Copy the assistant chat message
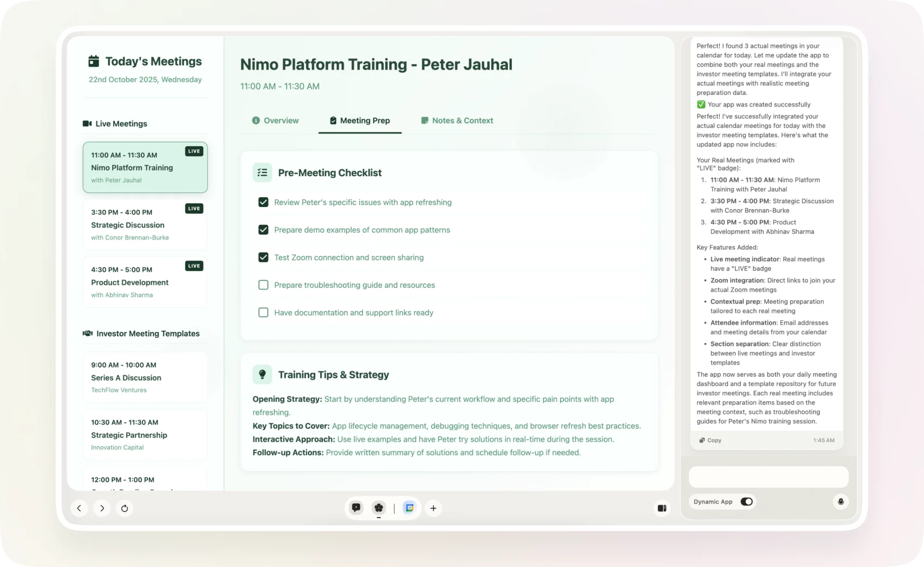Image resolution: width=924 pixels, height=567 pixels. click(x=710, y=440)
